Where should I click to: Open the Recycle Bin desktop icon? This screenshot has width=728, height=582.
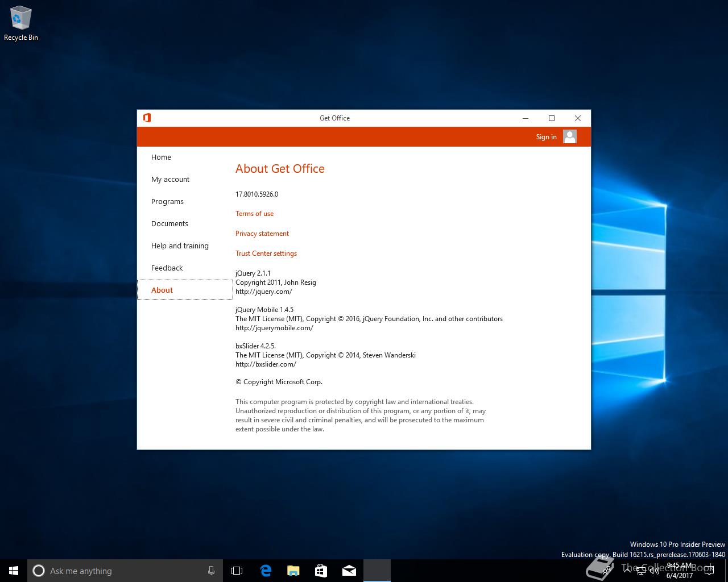click(21, 24)
